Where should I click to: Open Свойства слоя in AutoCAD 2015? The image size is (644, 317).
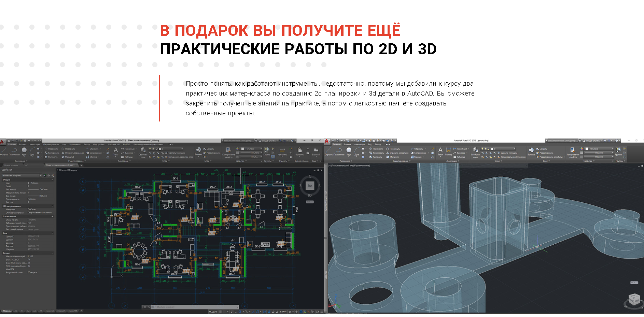click(x=143, y=153)
